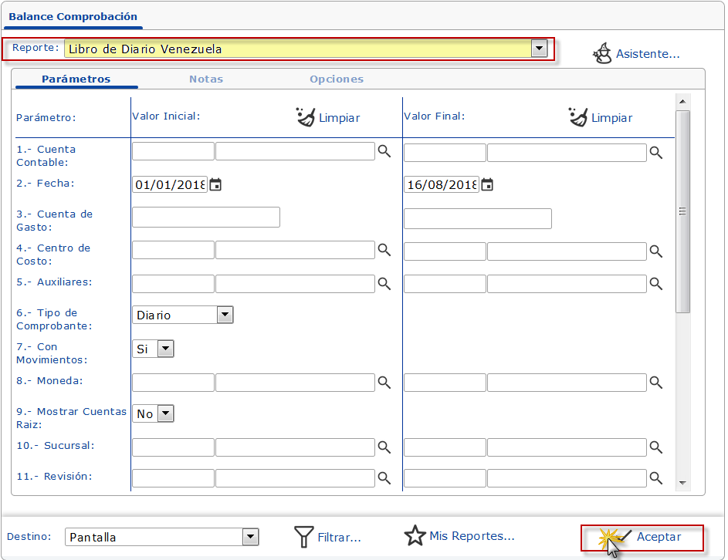Switch to the Opciones tab

tap(336, 79)
